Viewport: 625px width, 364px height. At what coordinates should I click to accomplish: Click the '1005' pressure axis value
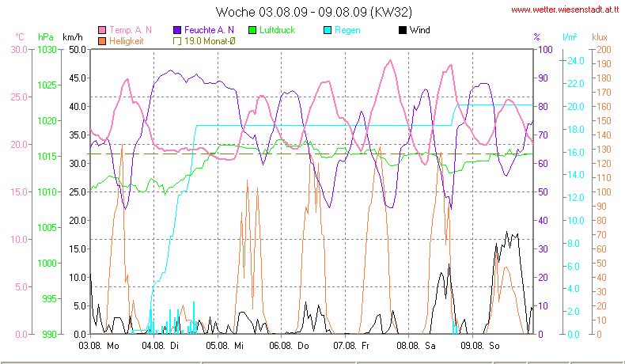coord(47,228)
